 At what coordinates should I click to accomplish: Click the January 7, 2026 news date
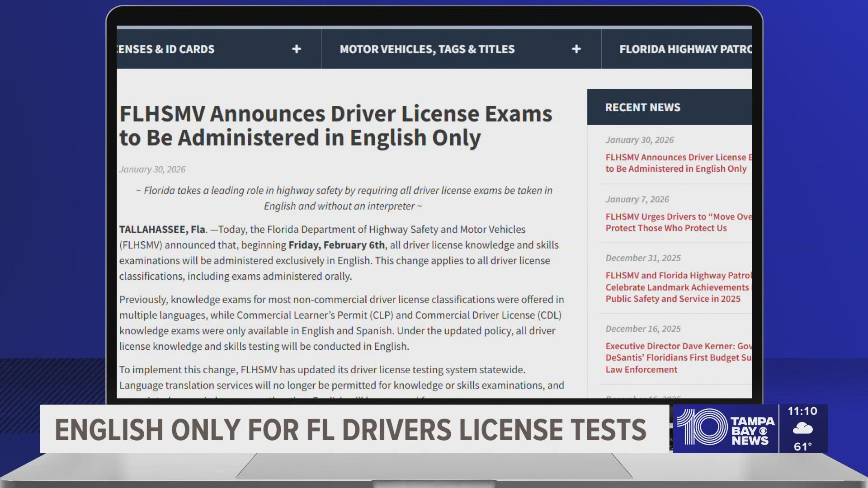click(637, 199)
